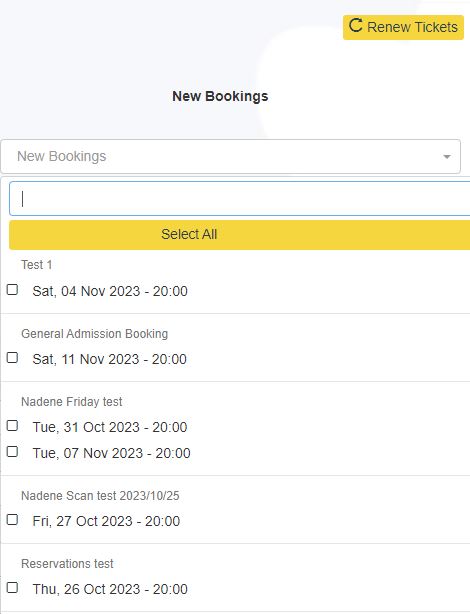Click the 'Thu, 26 Oct 2023 - 20:00' option text
Screen dimensions: 470x614
tap(110, 589)
